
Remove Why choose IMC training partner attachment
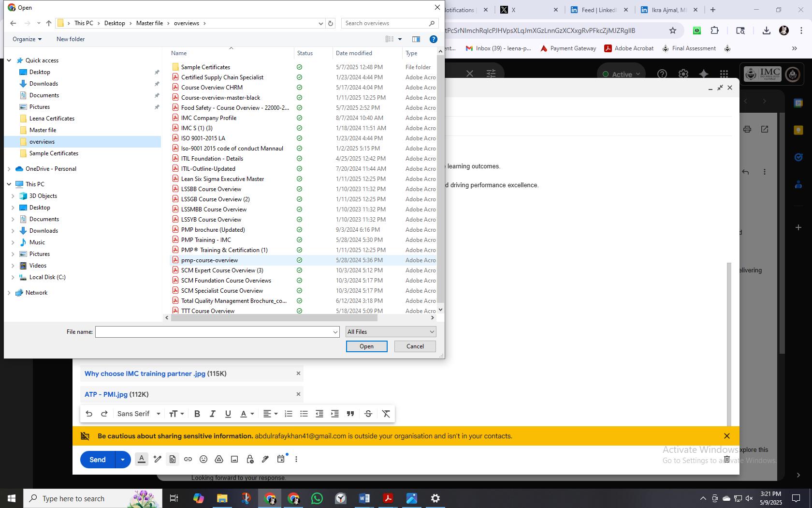coord(298,374)
